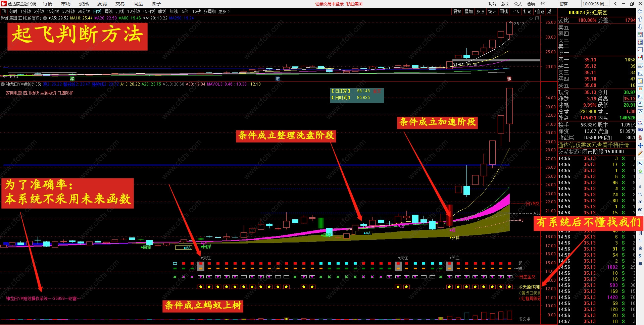Click the green refresh icon in sidebar
The image size is (644, 325).
pos(640,171)
